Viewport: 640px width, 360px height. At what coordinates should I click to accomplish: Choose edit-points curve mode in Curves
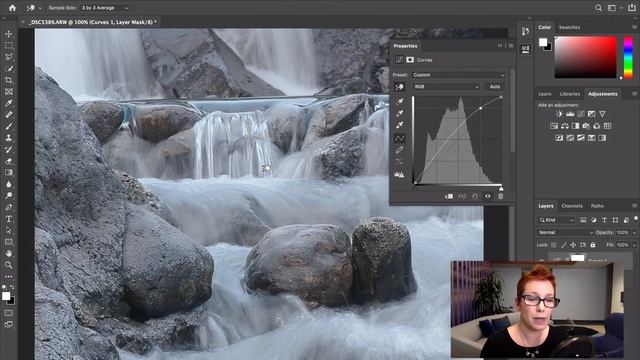[x=400, y=138]
